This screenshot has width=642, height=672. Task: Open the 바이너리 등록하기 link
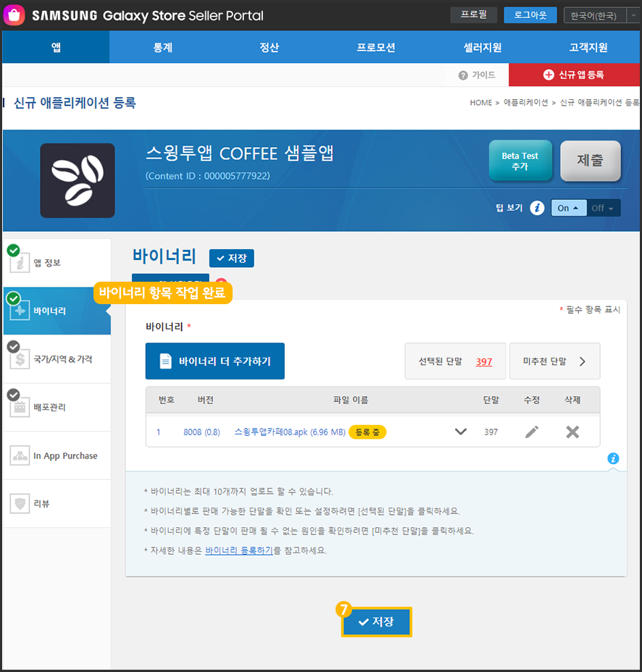pyautogui.click(x=239, y=550)
